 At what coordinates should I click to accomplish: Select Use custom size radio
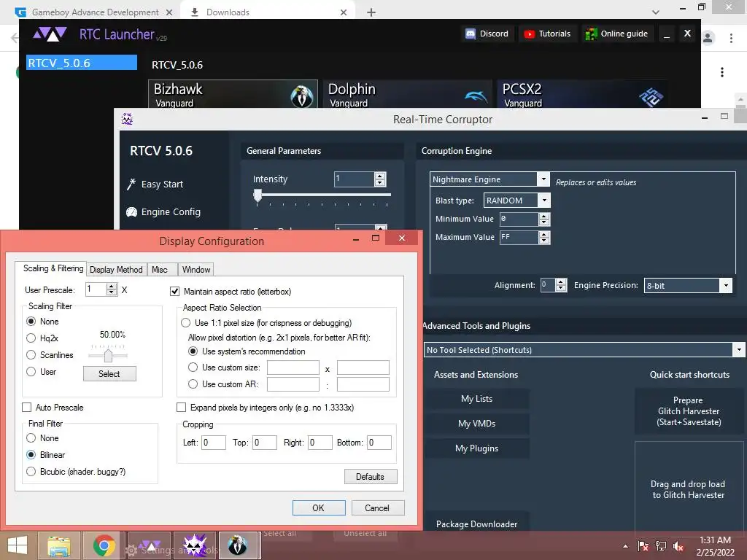click(x=193, y=367)
